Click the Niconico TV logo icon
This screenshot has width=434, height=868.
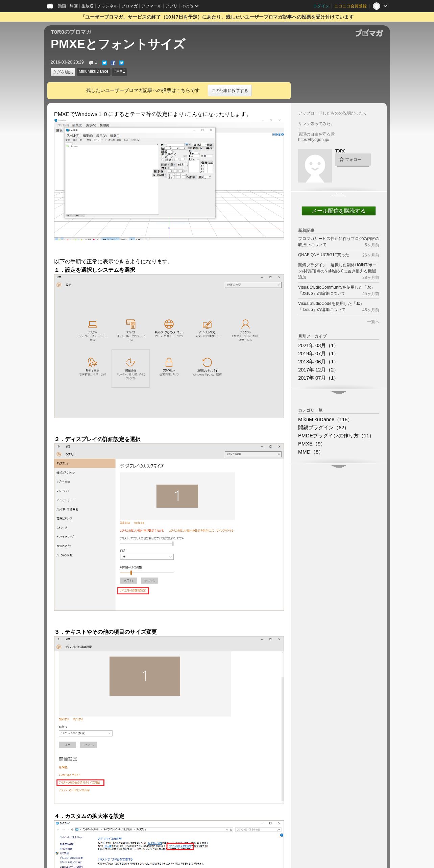(x=50, y=6)
